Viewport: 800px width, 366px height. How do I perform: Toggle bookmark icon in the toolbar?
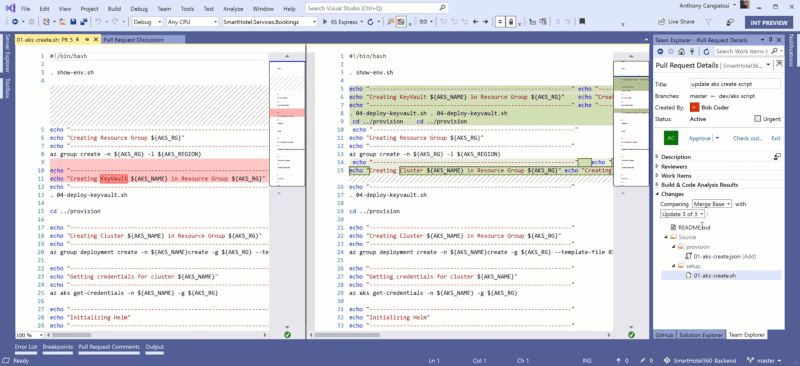[x=582, y=22]
